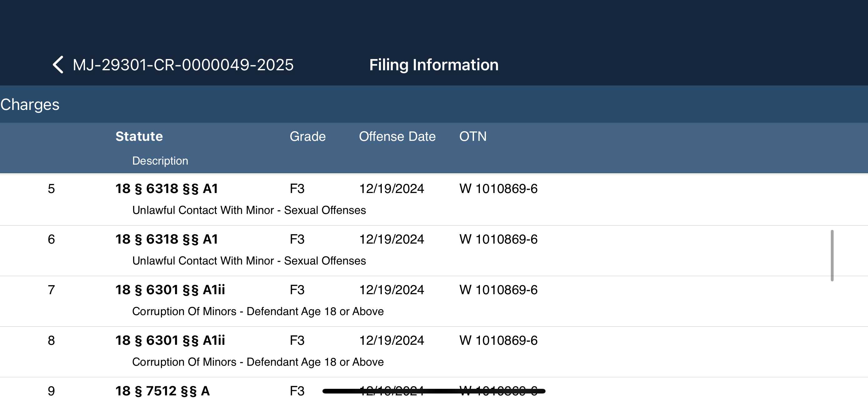
Task: Select the OTN column header
Action: [472, 136]
